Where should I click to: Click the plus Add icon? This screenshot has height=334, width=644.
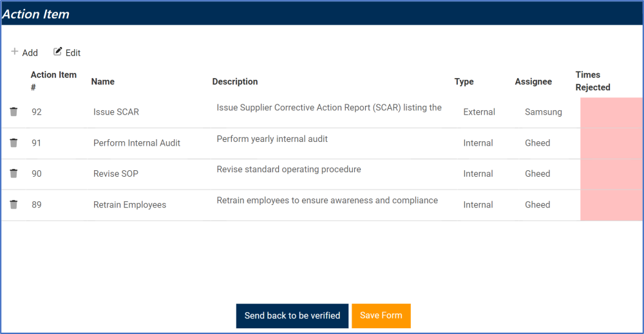click(x=15, y=52)
